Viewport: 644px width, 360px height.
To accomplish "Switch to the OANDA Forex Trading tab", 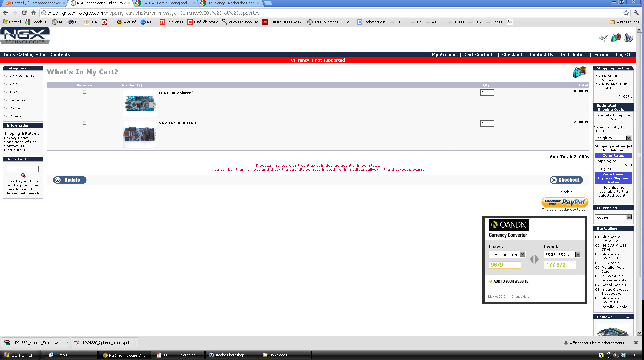I will pyautogui.click(x=165, y=3).
